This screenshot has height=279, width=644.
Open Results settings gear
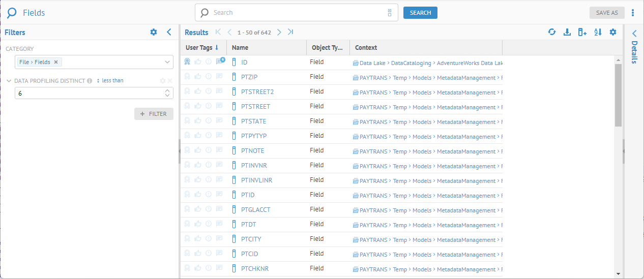coord(613,32)
